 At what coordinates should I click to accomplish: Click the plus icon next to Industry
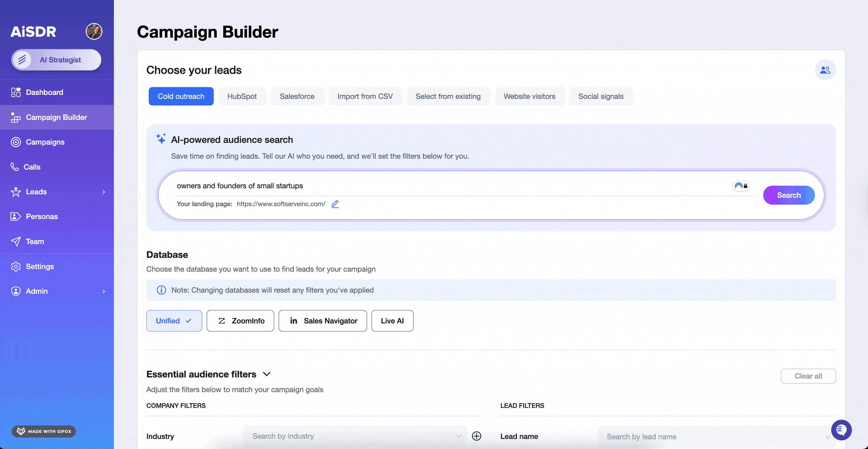tap(477, 436)
